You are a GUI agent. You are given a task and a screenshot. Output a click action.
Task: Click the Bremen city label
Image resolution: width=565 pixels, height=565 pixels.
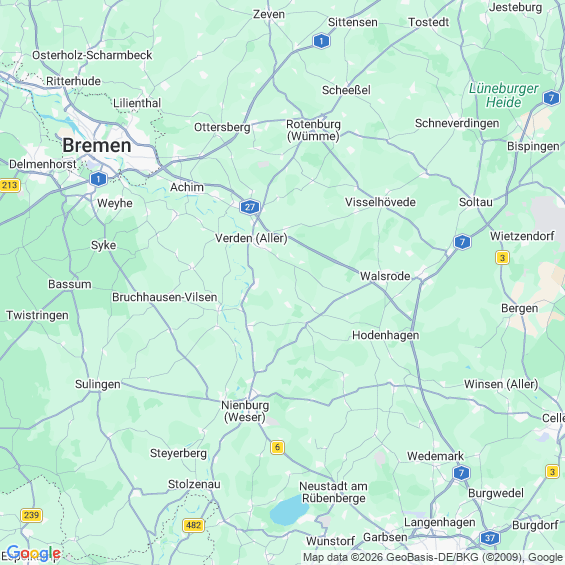97,146
